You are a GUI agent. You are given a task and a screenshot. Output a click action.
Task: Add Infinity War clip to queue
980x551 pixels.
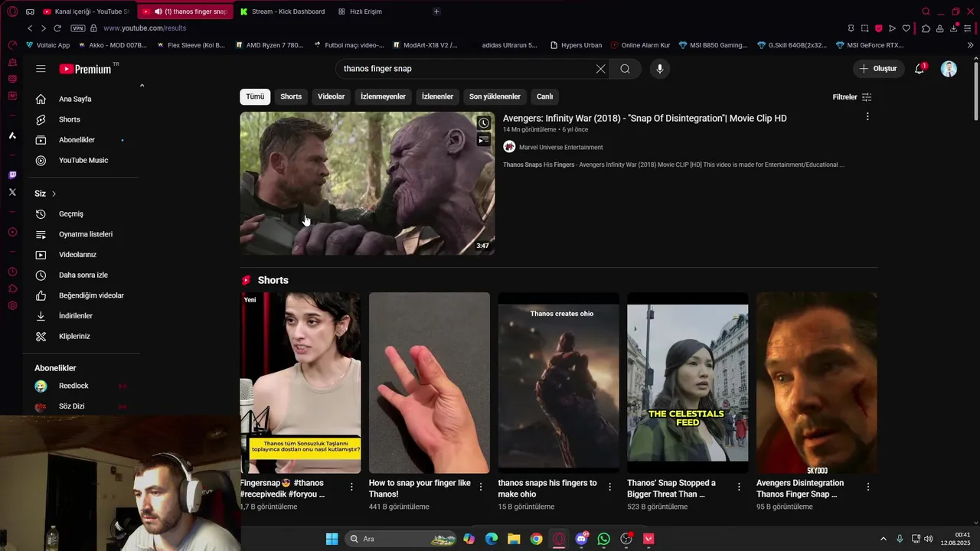click(x=484, y=140)
